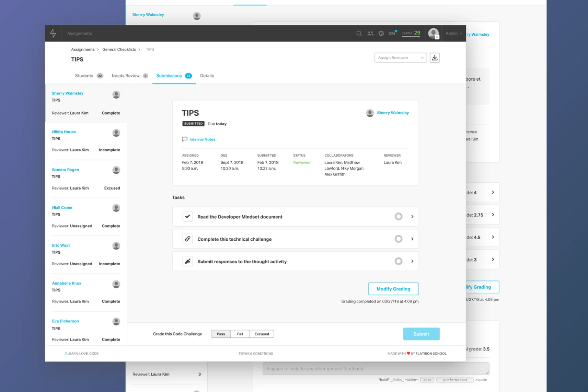
Task: Expand grade 3 row in background window
Action: pos(493,259)
